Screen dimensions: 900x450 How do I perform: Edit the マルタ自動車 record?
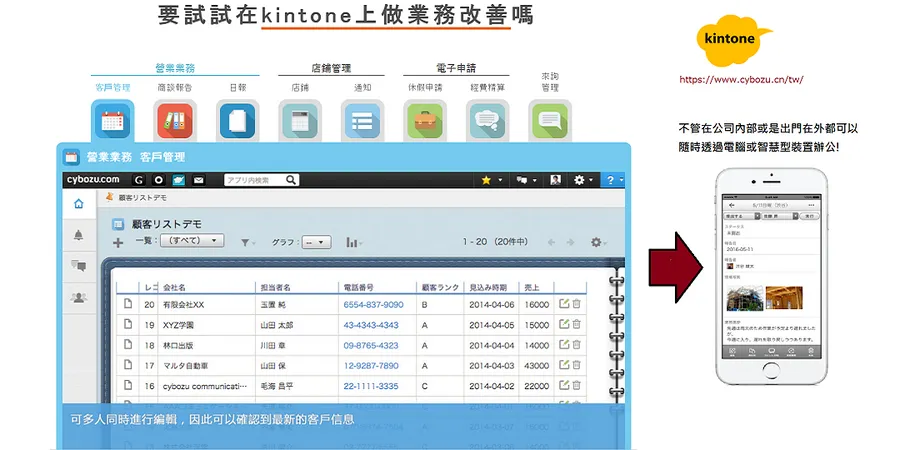[x=564, y=365]
